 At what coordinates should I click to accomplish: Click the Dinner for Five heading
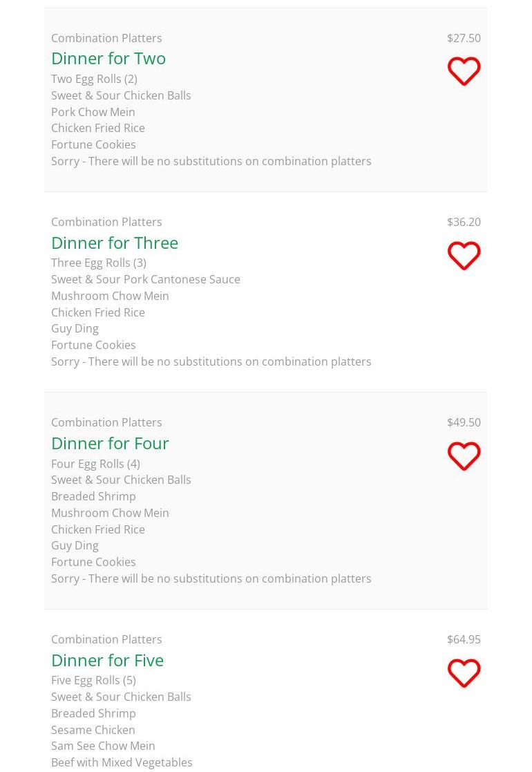tap(107, 660)
